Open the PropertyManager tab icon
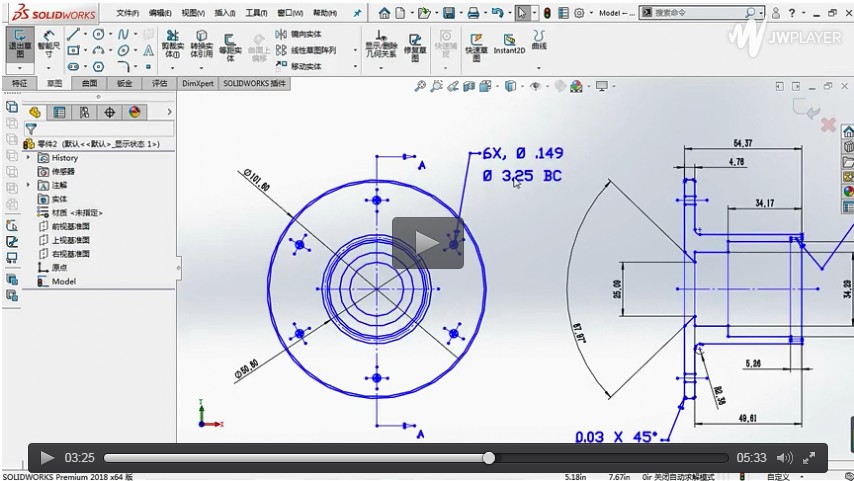 point(60,112)
